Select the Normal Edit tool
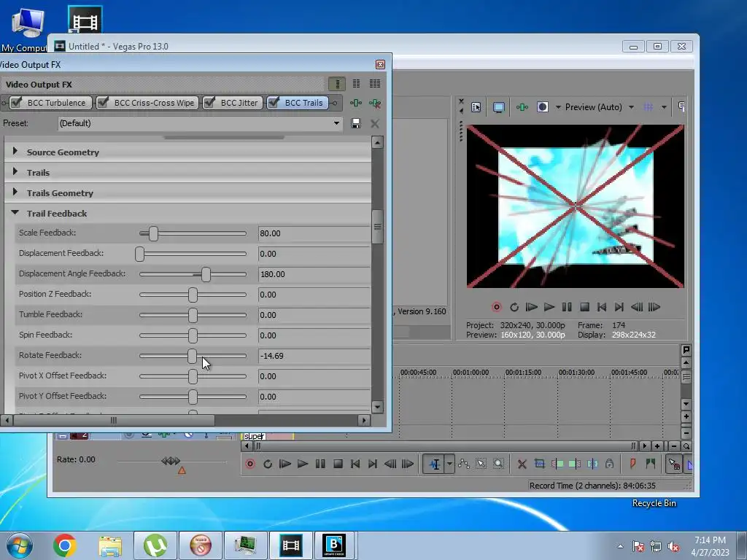The height and width of the screenshot is (560, 747). [x=435, y=464]
